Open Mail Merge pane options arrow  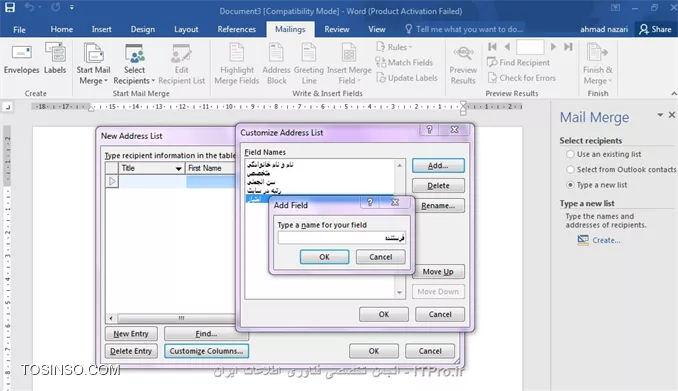pyautogui.click(x=660, y=115)
